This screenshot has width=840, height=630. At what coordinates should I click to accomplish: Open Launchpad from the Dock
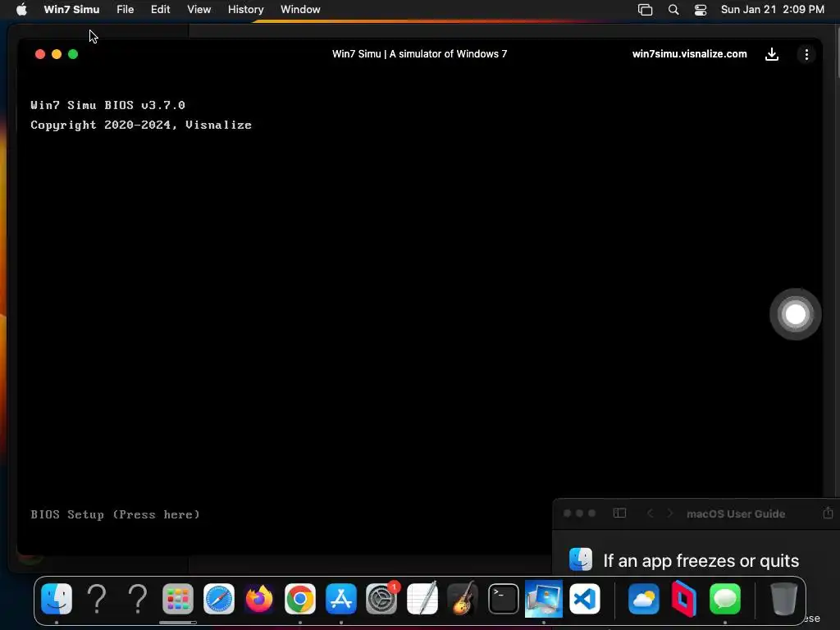pos(178,598)
